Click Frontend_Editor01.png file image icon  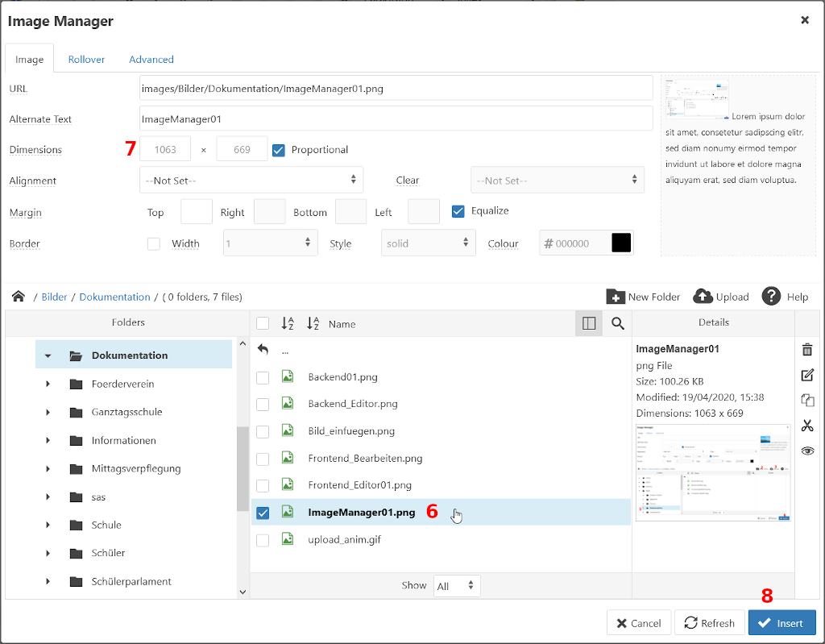pos(288,484)
